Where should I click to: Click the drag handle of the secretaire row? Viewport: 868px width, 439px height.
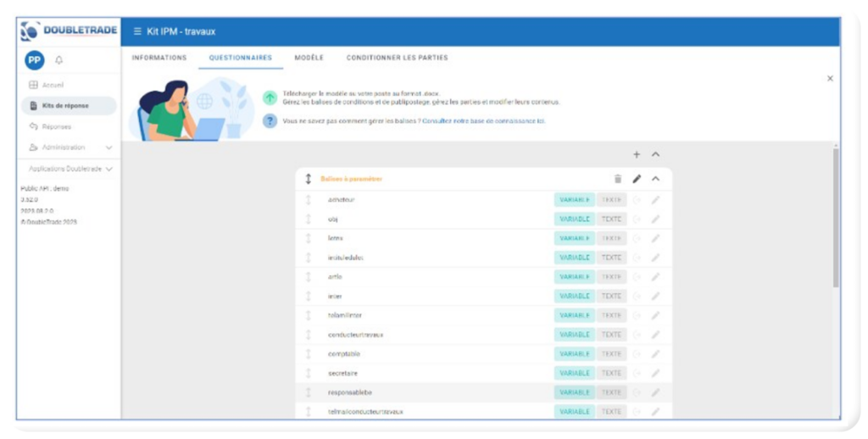click(x=309, y=373)
